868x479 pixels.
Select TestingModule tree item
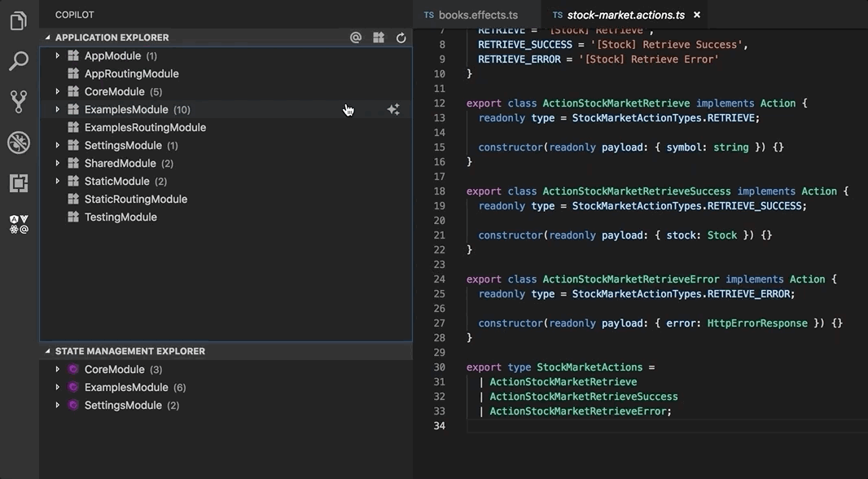pyautogui.click(x=121, y=217)
